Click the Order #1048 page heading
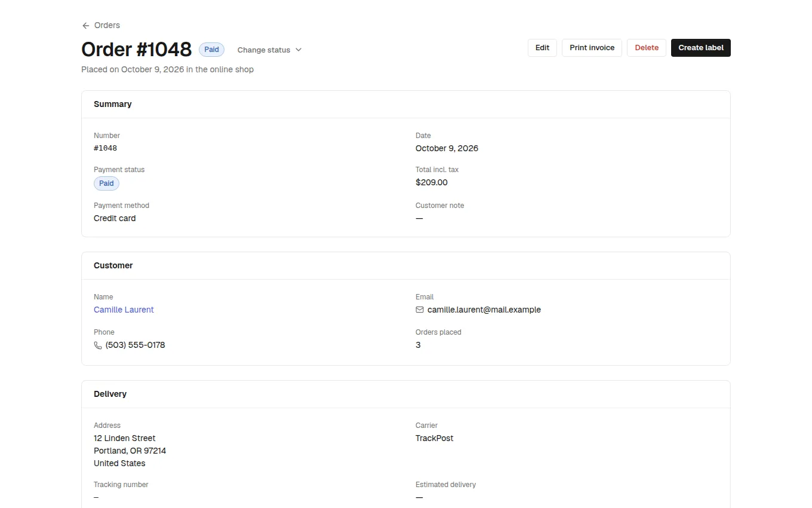The width and height of the screenshot is (812, 508). [136, 50]
